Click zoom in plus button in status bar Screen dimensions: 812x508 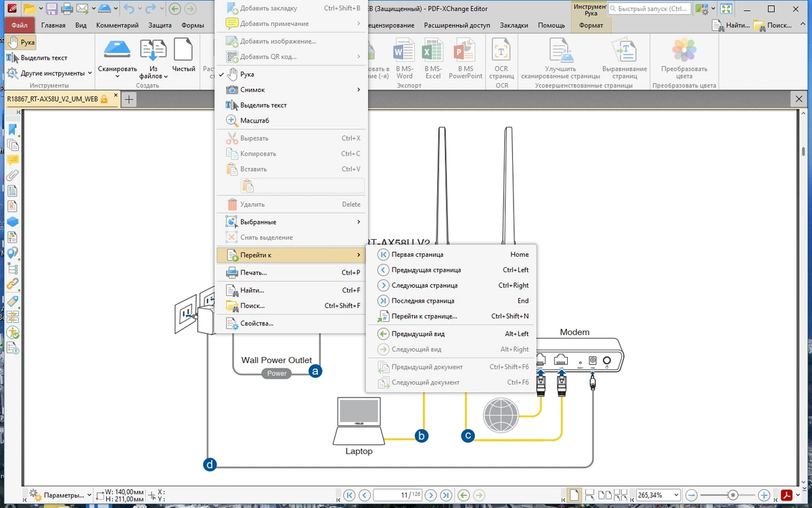[x=764, y=495]
